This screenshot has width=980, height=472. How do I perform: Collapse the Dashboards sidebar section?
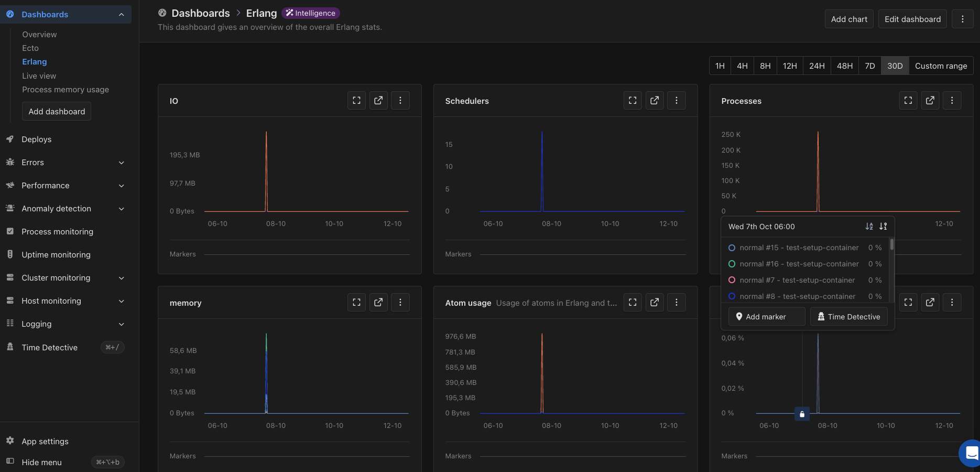(122, 15)
